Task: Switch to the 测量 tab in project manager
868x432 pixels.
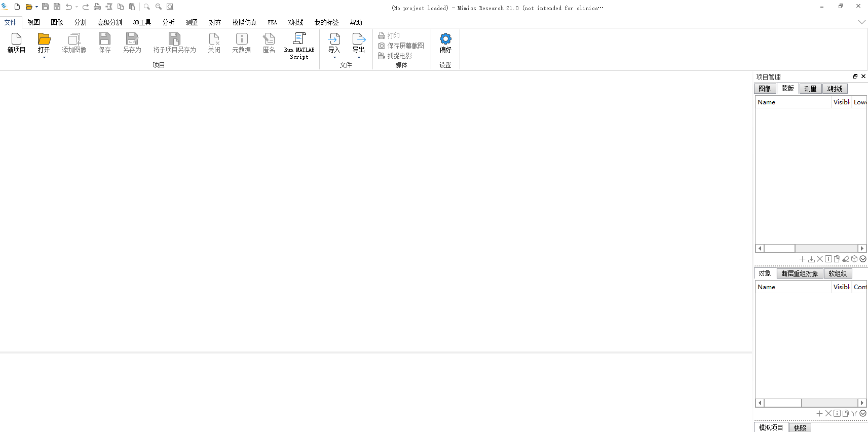Action: pyautogui.click(x=810, y=89)
